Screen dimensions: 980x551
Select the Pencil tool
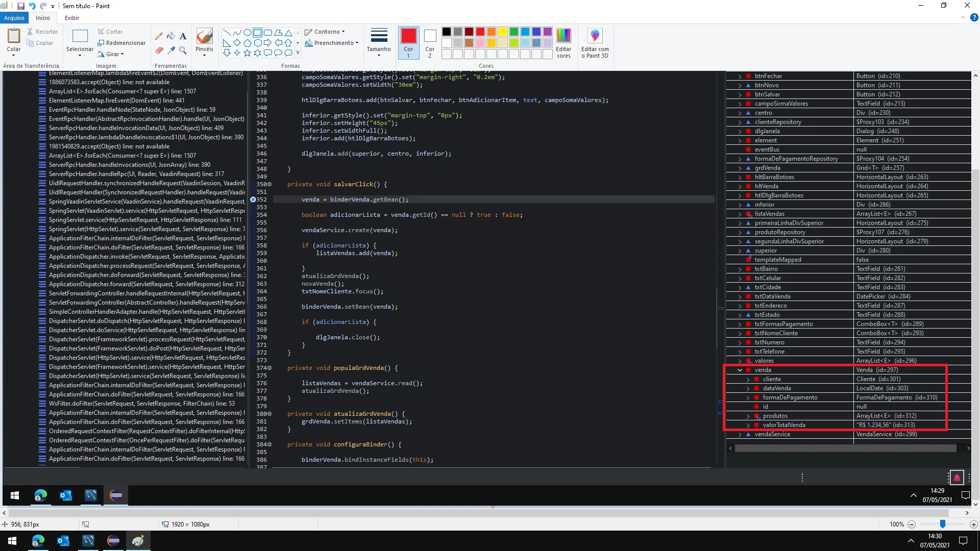tap(159, 36)
